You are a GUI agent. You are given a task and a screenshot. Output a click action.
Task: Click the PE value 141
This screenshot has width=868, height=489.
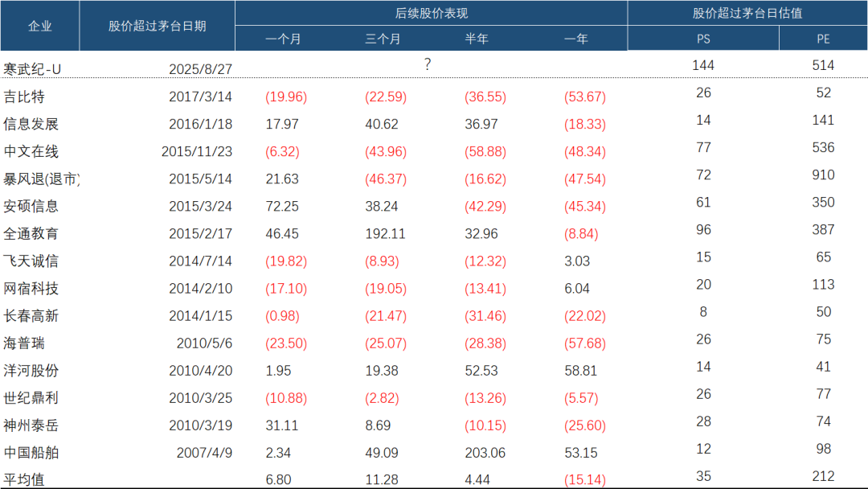tap(823, 120)
